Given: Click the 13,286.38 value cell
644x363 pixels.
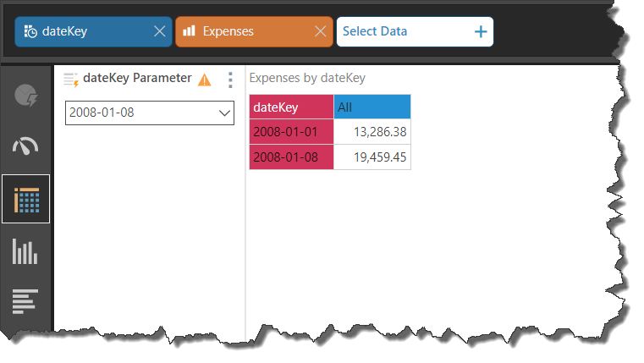Looking at the screenshot, I should tap(372, 132).
